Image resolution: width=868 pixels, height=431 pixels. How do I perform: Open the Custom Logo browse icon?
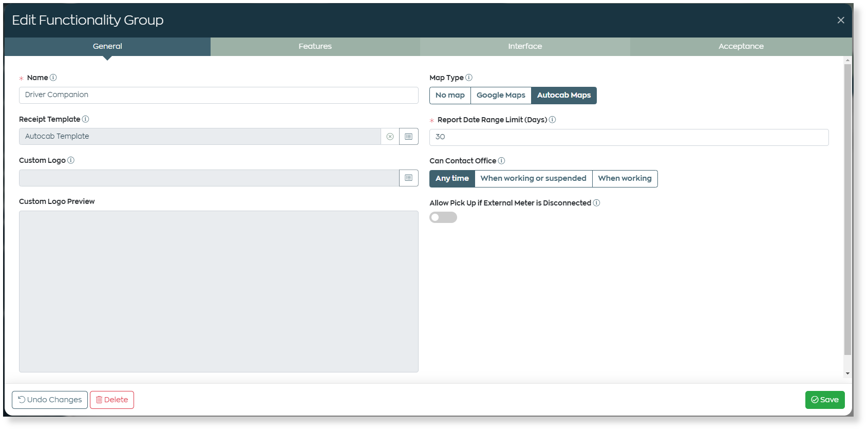point(408,178)
